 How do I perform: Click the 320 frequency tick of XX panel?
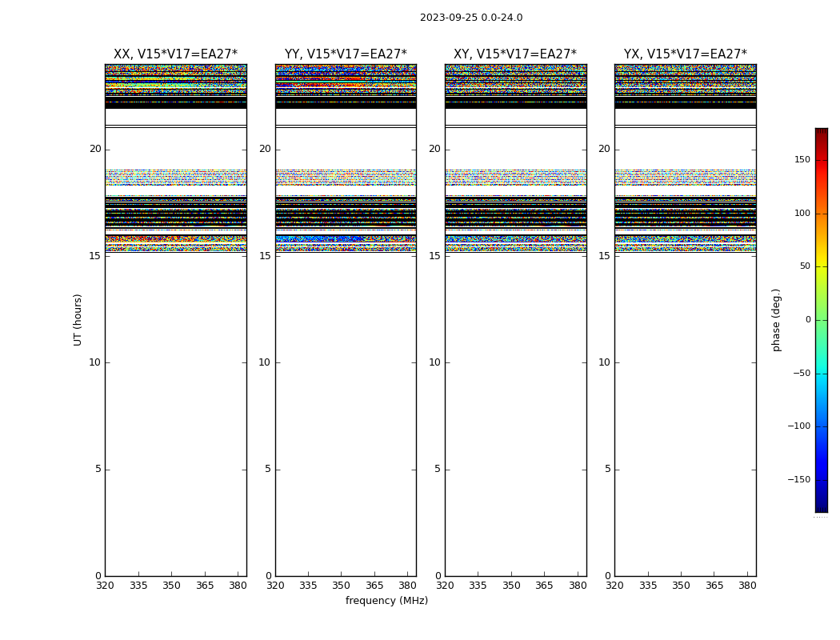coord(105,586)
